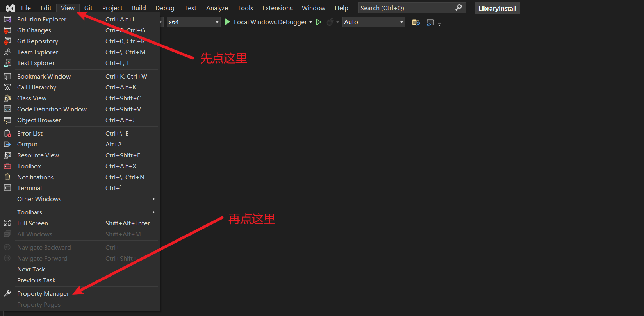The image size is (644, 316).
Task: Click the LibraryInstall solution name button
Action: coord(497,8)
